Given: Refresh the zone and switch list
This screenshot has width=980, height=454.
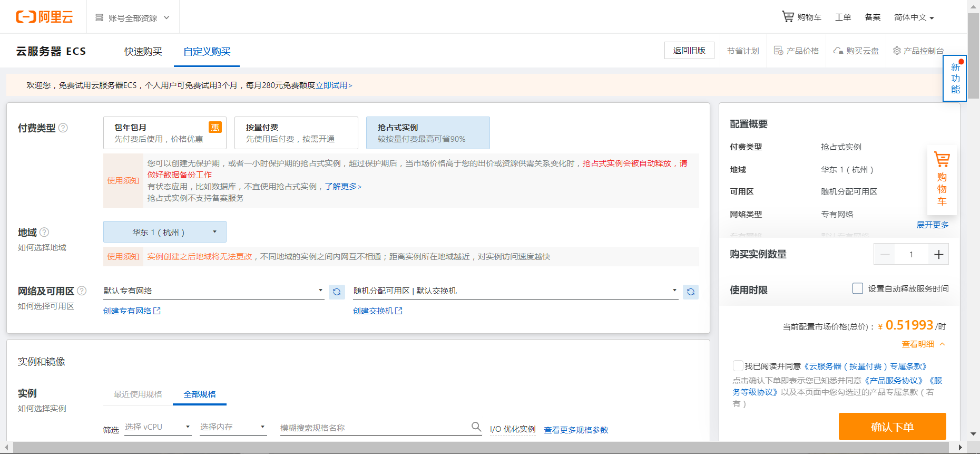Looking at the screenshot, I should coord(691,292).
